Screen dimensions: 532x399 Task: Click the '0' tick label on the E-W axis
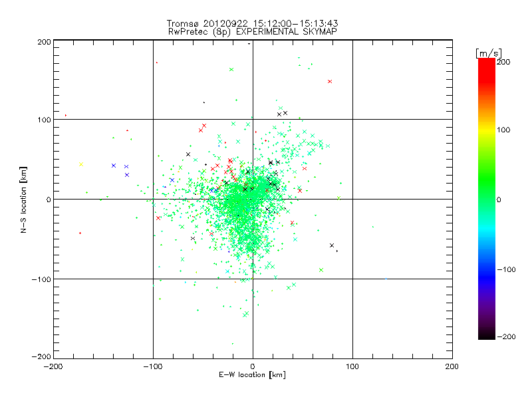pos(253,366)
